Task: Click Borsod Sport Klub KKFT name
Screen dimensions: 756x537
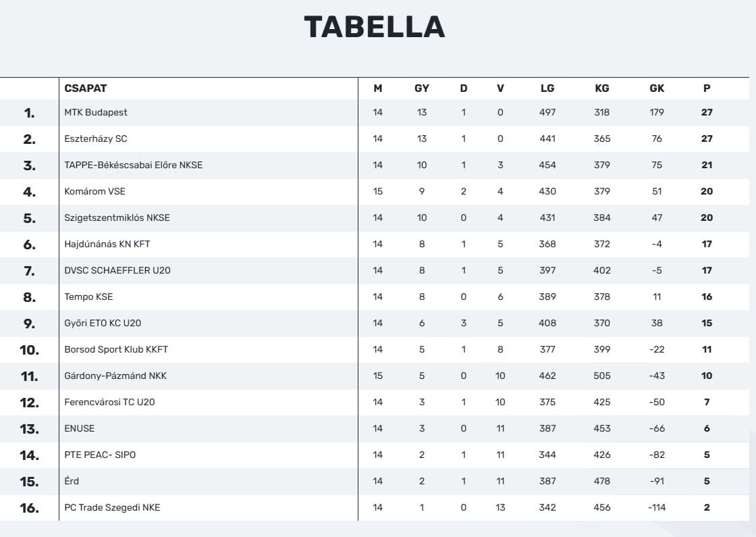Action: tap(116, 349)
